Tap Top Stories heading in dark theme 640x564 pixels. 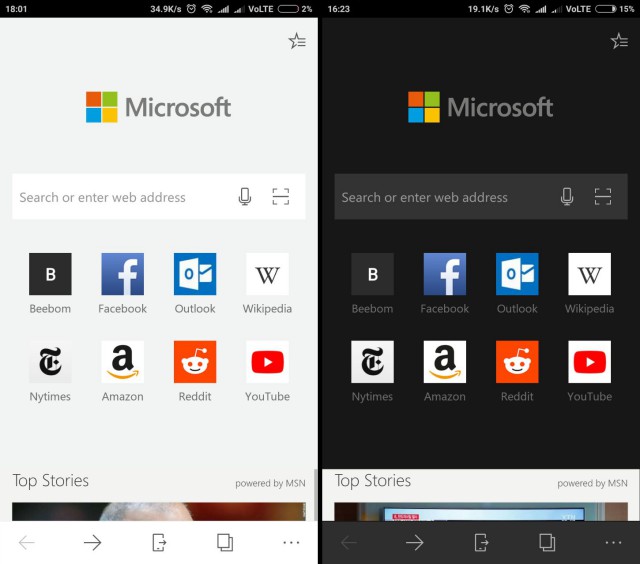pos(373,481)
